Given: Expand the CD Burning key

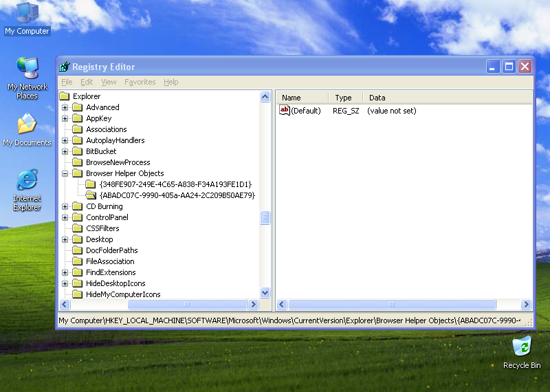Looking at the screenshot, I should (x=65, y=206).
